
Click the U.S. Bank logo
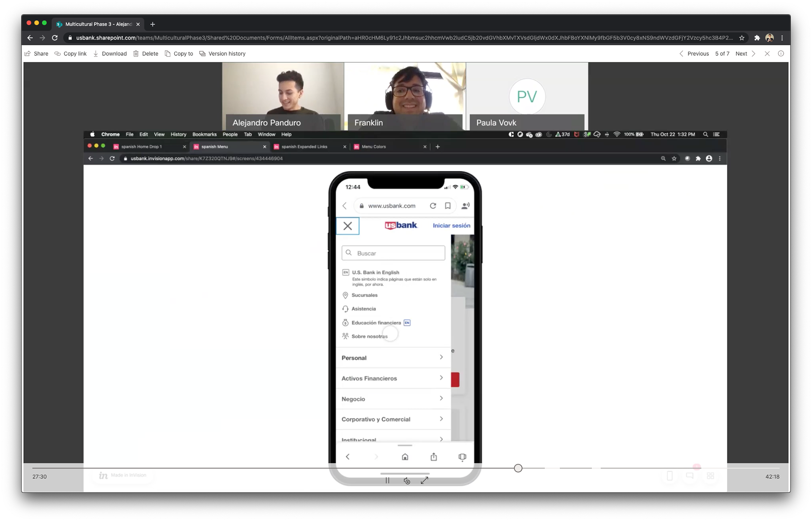tap(401, 225)
